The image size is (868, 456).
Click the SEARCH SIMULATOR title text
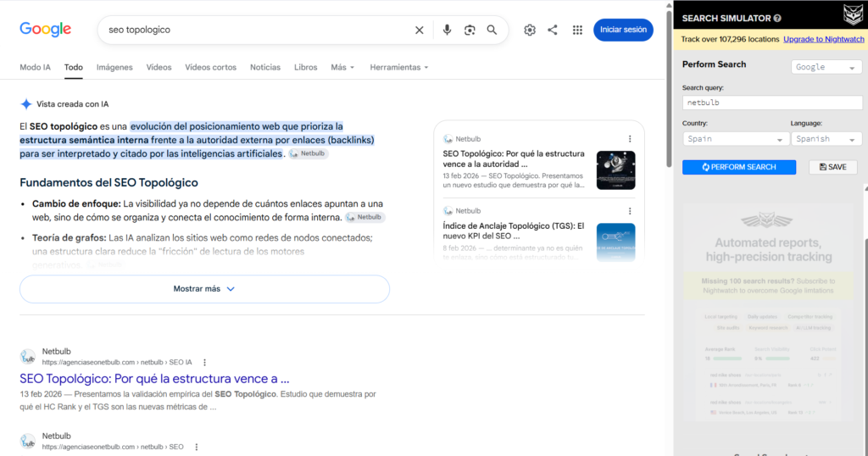click(726, 19)
